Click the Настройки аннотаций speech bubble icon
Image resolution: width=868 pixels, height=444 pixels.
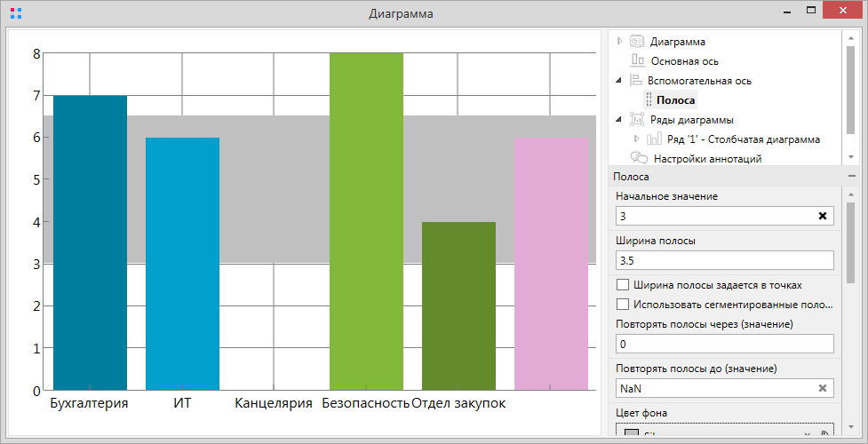coord(639,158)
